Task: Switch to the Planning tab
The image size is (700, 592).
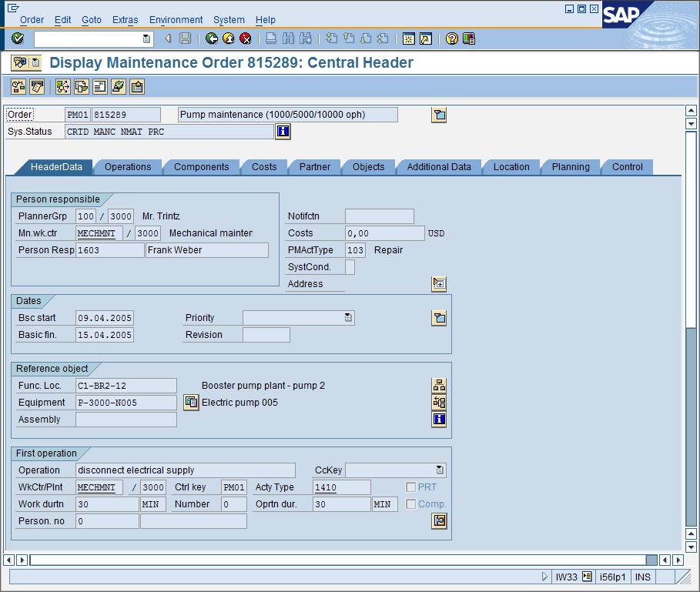Action: click(571, 167)
